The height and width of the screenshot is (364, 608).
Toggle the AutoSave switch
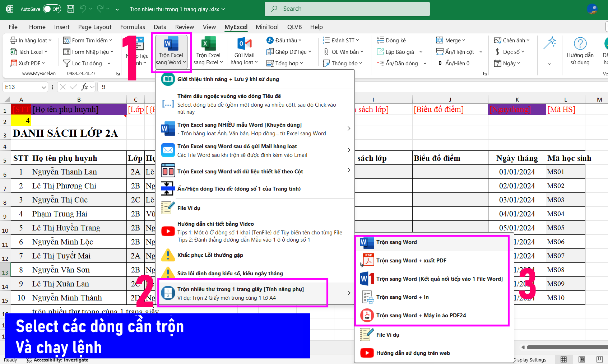52,9
